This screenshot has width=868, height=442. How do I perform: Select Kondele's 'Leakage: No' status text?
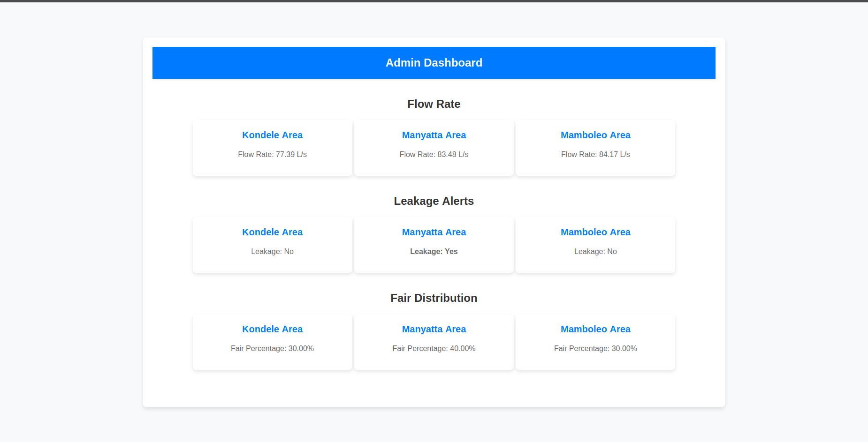point(272,251)
